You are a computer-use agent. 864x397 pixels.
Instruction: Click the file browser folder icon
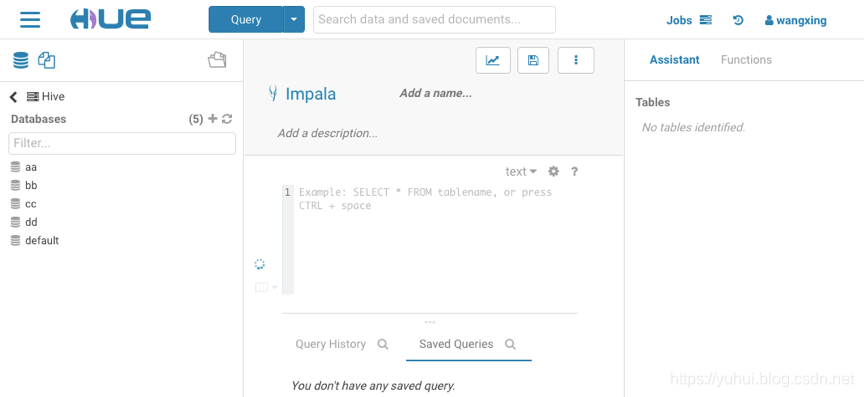pos(217,60)
